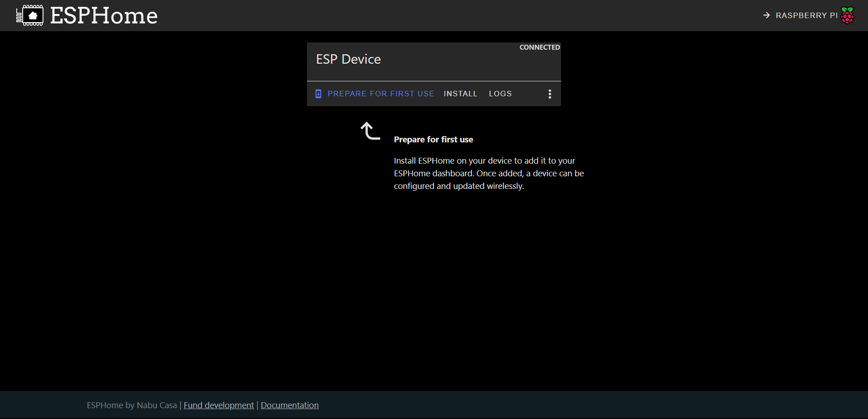Click the Raspberry Pi logo icon
This screenshot has height=419, width=868.
click(x=847, y=15)
